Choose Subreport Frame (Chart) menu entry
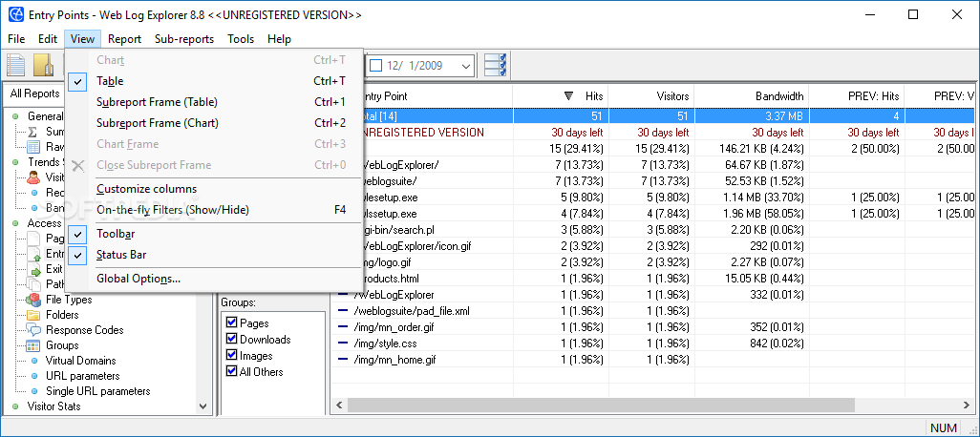Viewport: 980px width, 437px height. point(214,123)
